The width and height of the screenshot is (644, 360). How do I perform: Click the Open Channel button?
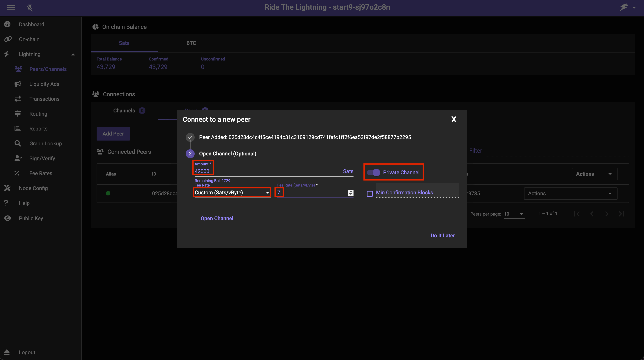[217, 218]
